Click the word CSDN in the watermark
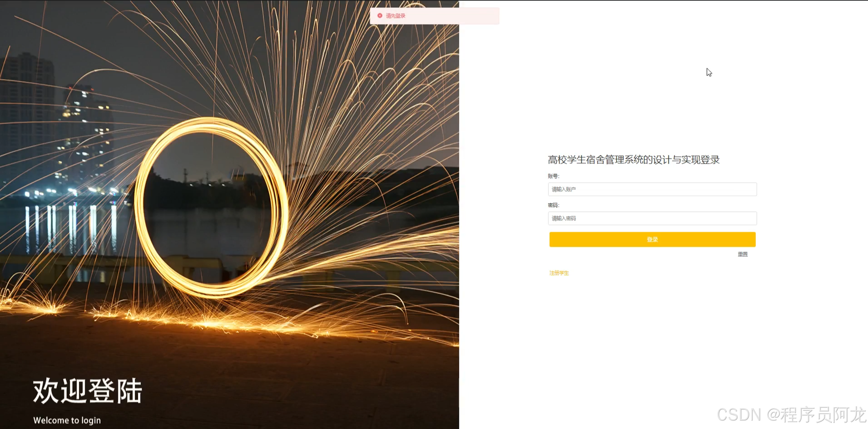868x429 pixels. coord(739,414)
